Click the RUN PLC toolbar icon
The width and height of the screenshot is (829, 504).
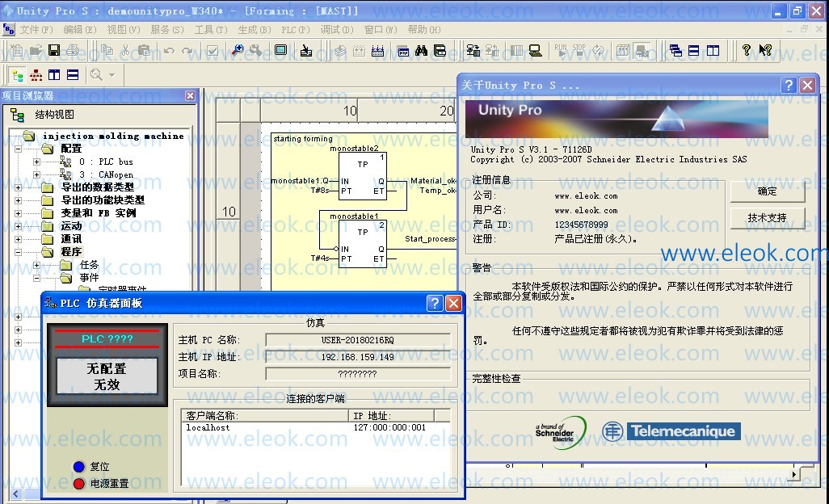click(561, 50)
